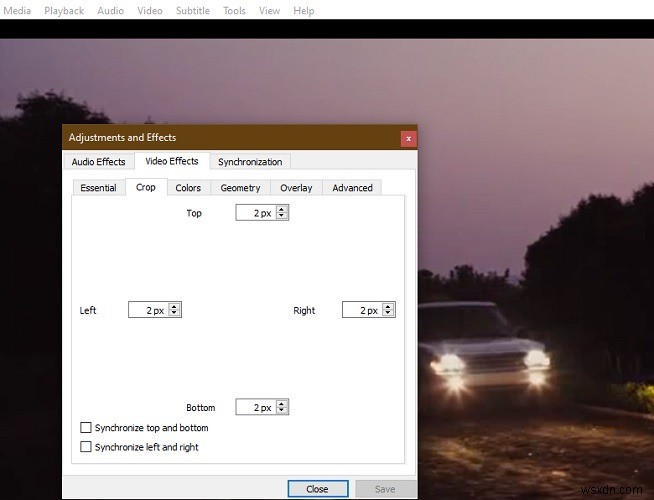Screen dimensions: 654x500
Task: Click the Save button
Action: (385, 489)
